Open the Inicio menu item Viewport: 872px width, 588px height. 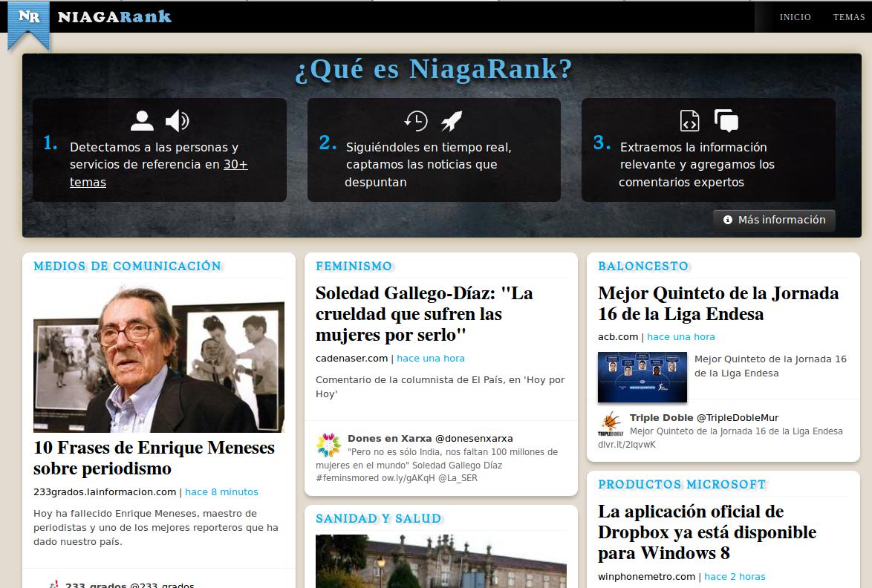(795, 17)
